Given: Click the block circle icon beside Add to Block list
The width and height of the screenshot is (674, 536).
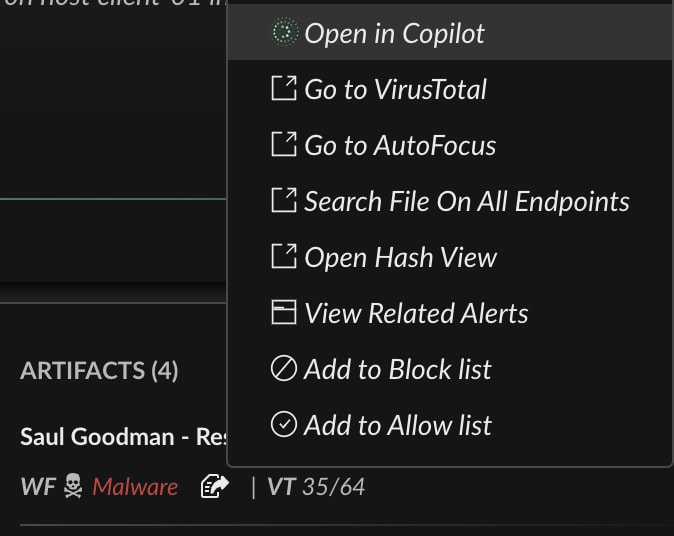Looking at the screenshot, I should point(284,369).
